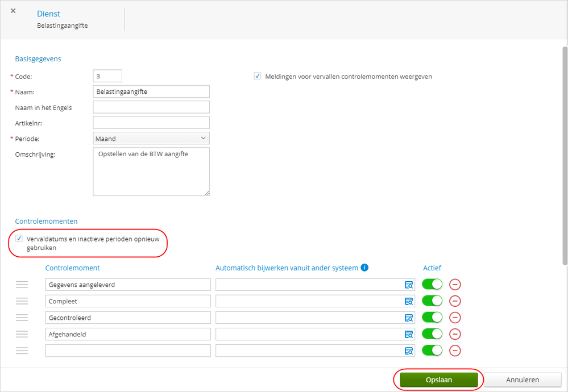568x392 pixels.
Task: Click the Basisgegevens section heading
Action: pos(38,59)
